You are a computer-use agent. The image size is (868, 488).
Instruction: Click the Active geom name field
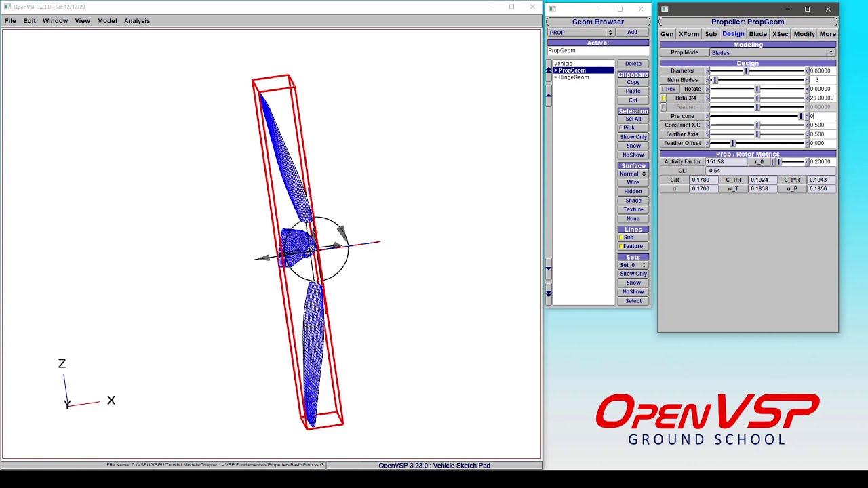598,51
